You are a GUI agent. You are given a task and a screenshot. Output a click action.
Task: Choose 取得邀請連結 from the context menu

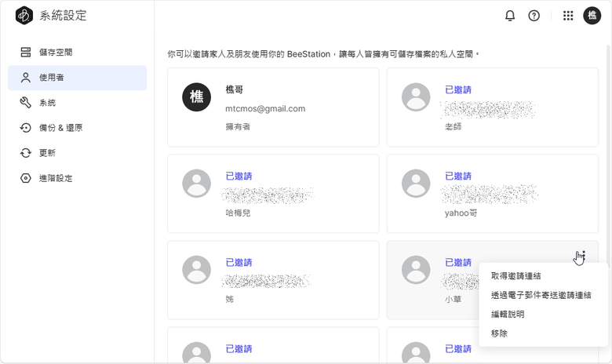tap(543, 276)
